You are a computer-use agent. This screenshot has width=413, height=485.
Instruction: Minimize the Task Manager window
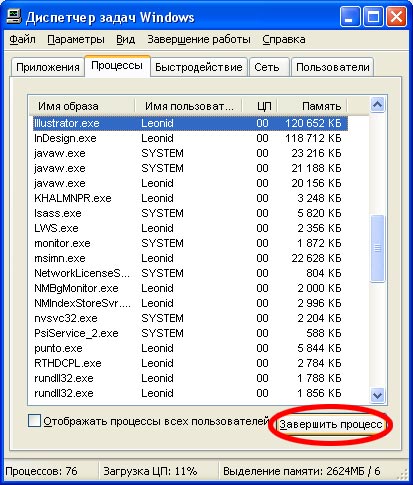pos(349,17)
